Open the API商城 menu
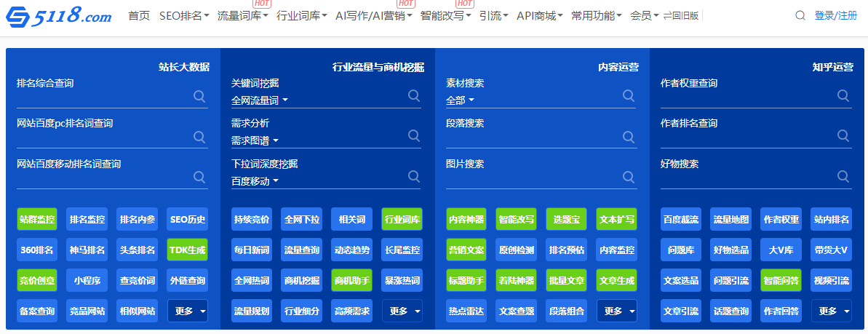This screenshot has width=868, height=334. tap(540, 16)
